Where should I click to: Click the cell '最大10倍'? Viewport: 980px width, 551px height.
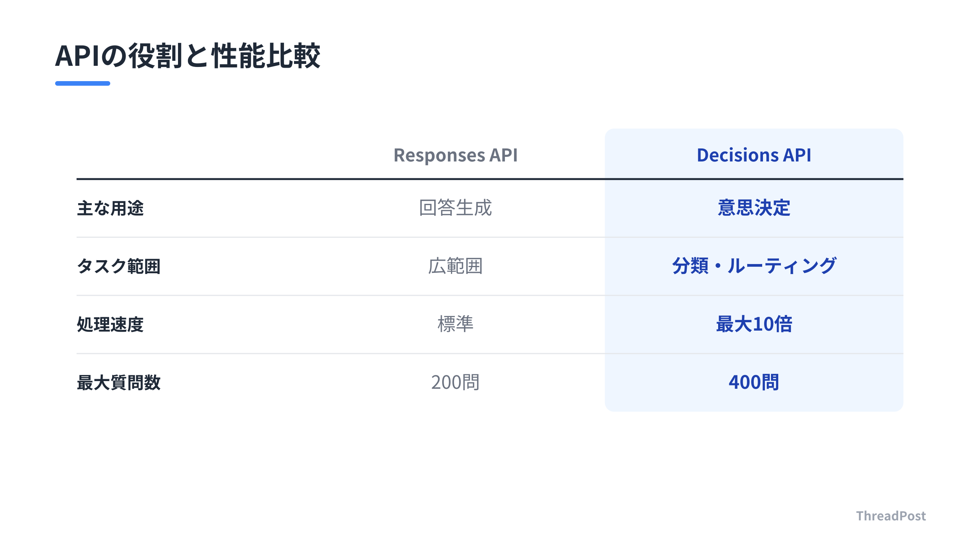[754, 324]
